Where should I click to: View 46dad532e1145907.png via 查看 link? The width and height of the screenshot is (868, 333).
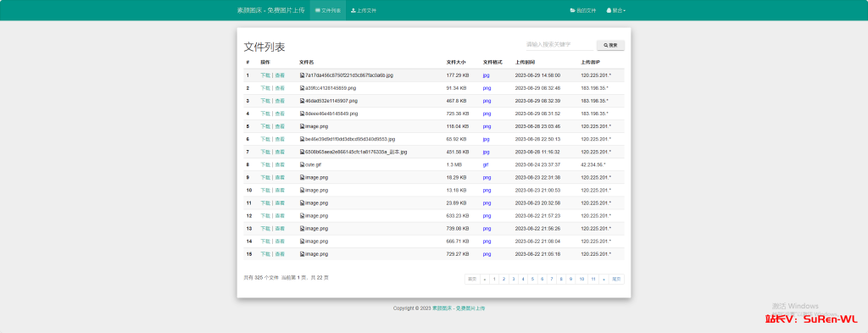coord(280,101)
